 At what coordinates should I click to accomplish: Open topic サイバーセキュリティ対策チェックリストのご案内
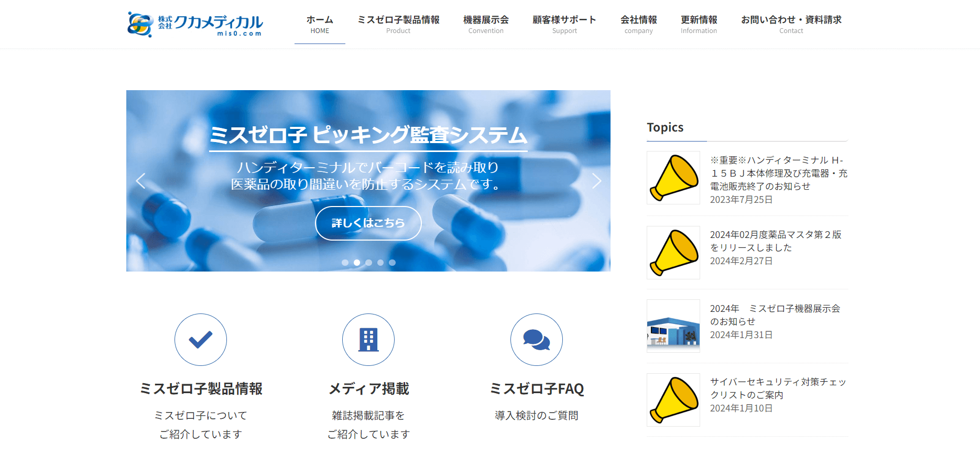[x=778, y=388]
